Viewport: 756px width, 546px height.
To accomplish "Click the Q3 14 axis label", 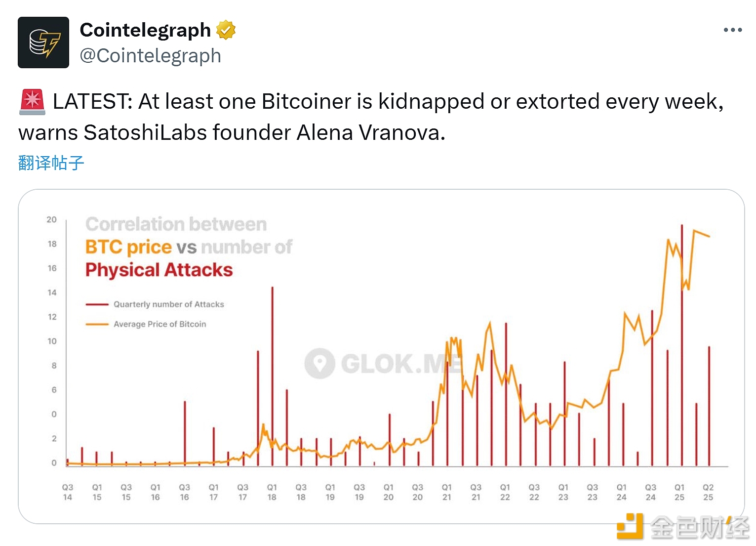I will tap(68, 492).
